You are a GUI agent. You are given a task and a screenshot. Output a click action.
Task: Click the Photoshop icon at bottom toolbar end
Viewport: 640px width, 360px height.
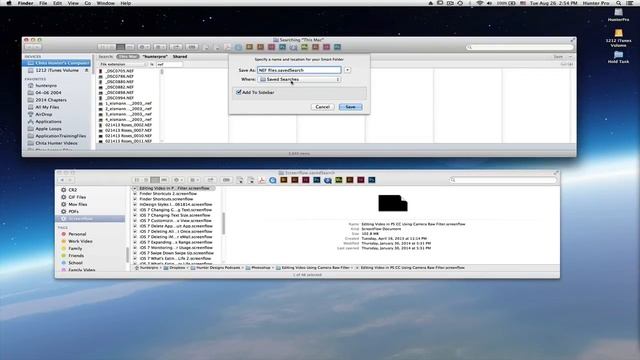[x=372, y=180]
